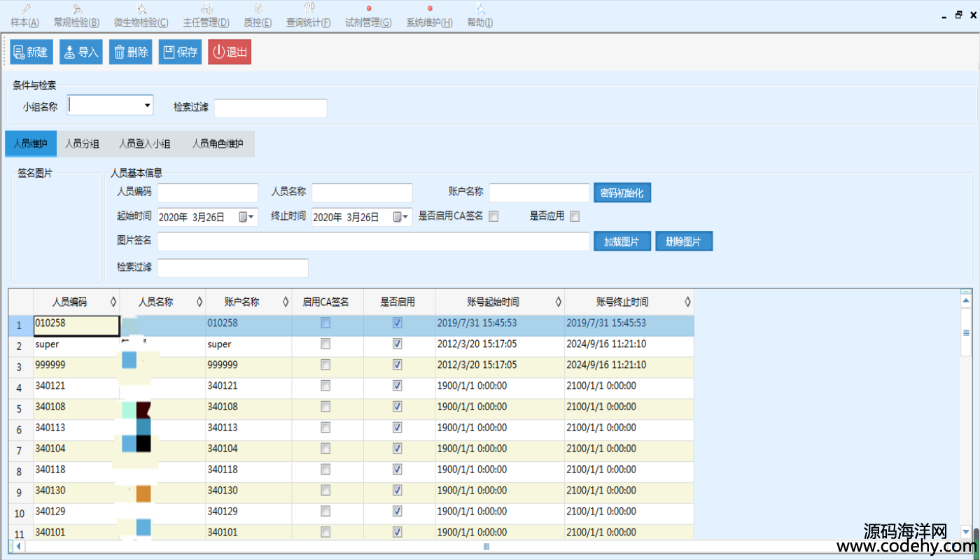Select row header number 8
980x560 pixels.
point(20,472)
